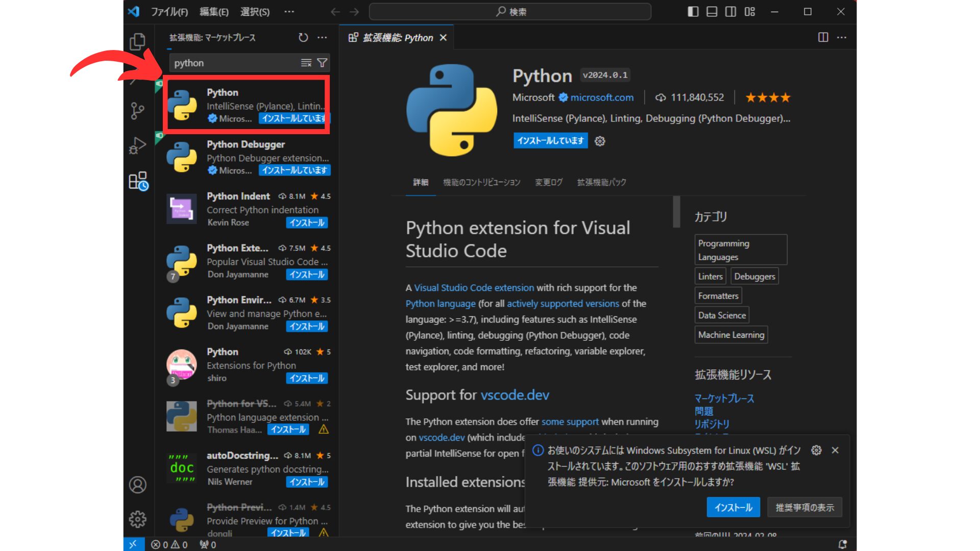Open the Manage gear menu in activity bar

coord(137,519)
